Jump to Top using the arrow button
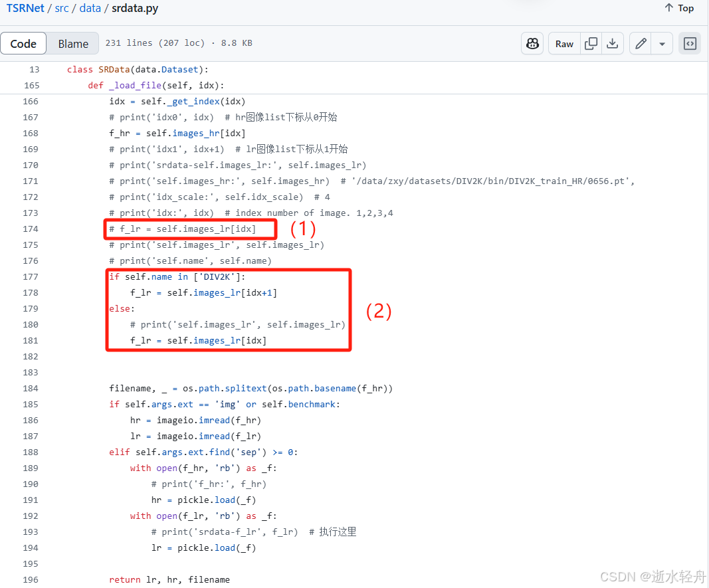This screenshot has width=709, height=588. pyautogui.click(x=678, y=8)
